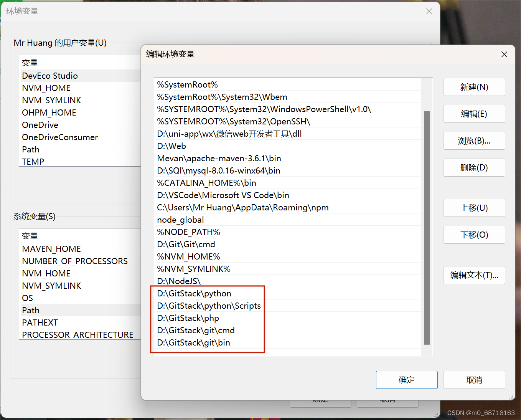
Task: Select the D:\uni-app\wx path entry
Action: [287, 134]
